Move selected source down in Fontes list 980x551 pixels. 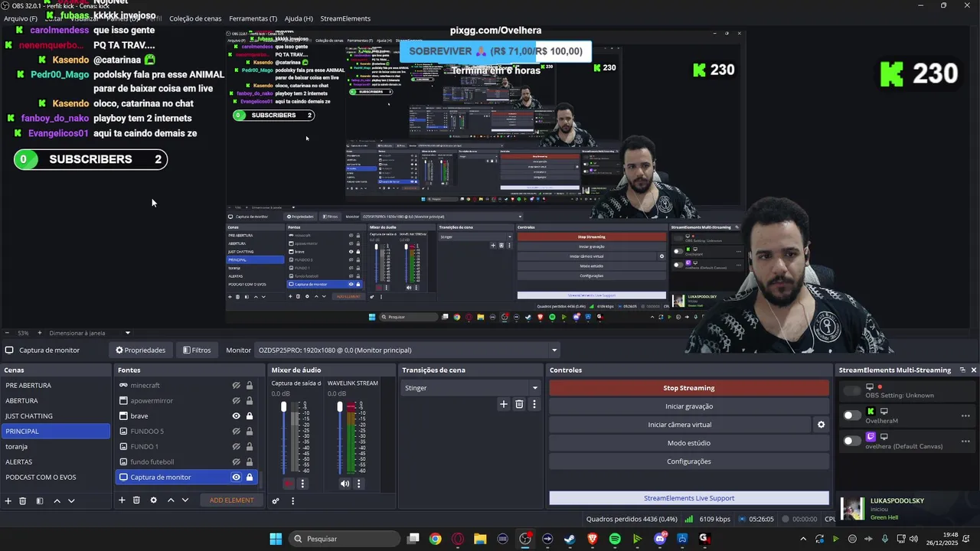click(185, 500)
